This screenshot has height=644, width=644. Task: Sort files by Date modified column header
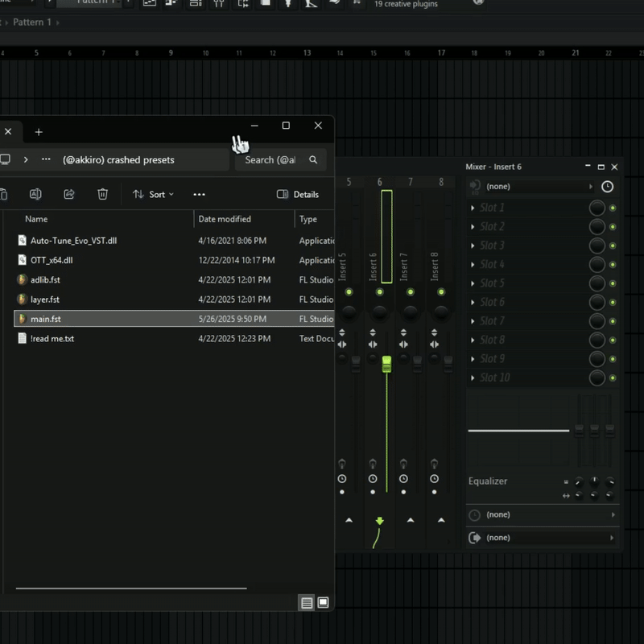pos(225,219)
